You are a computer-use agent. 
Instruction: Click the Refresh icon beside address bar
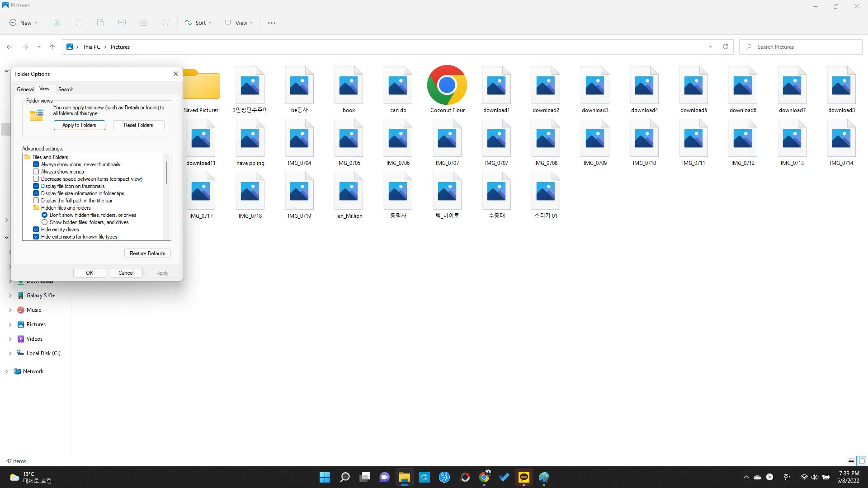pos(726,47)
